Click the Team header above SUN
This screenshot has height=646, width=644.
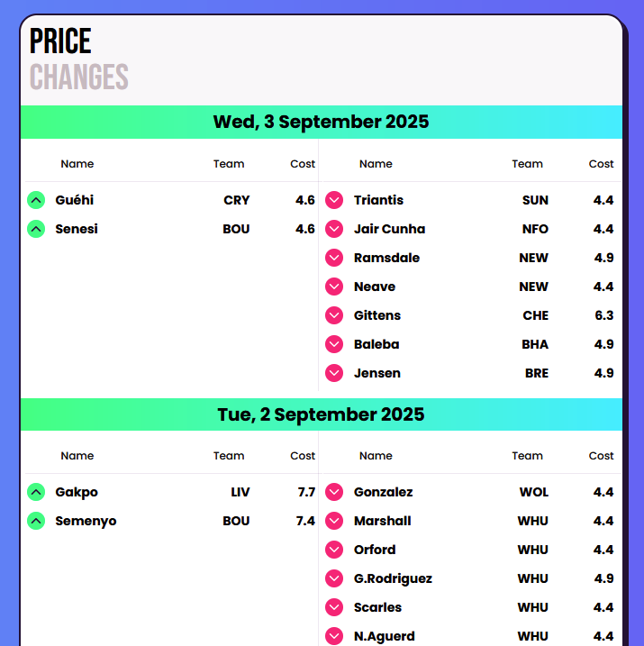(x=528, y=164)
